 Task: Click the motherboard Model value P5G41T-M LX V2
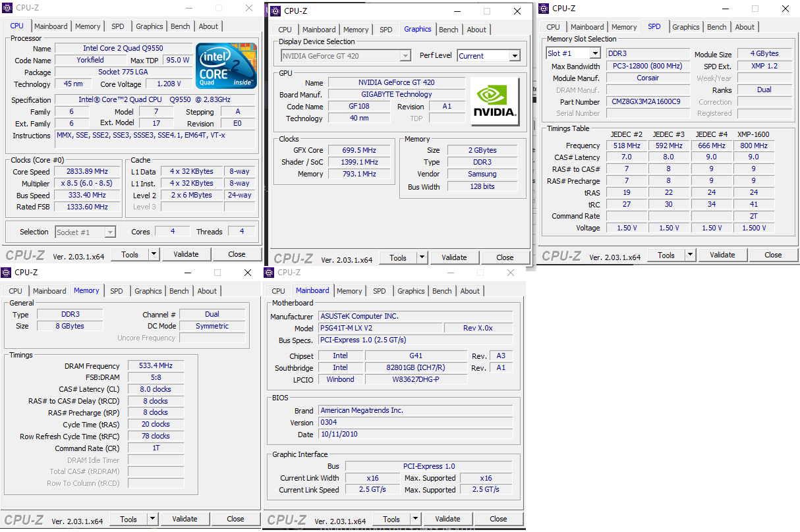[x=380, y=328]
